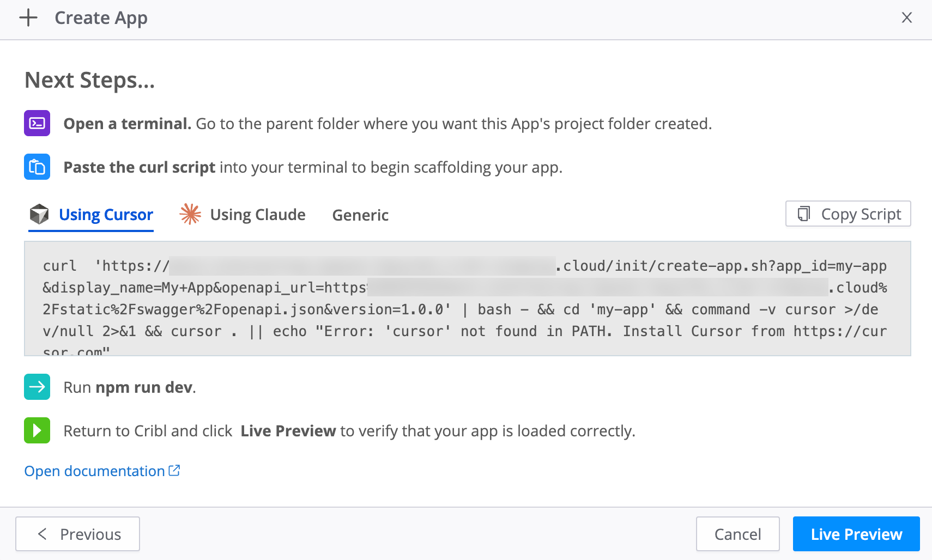This screenshot has height=560, width=932.
Task: Open documentation link
Action: [102, 471]
